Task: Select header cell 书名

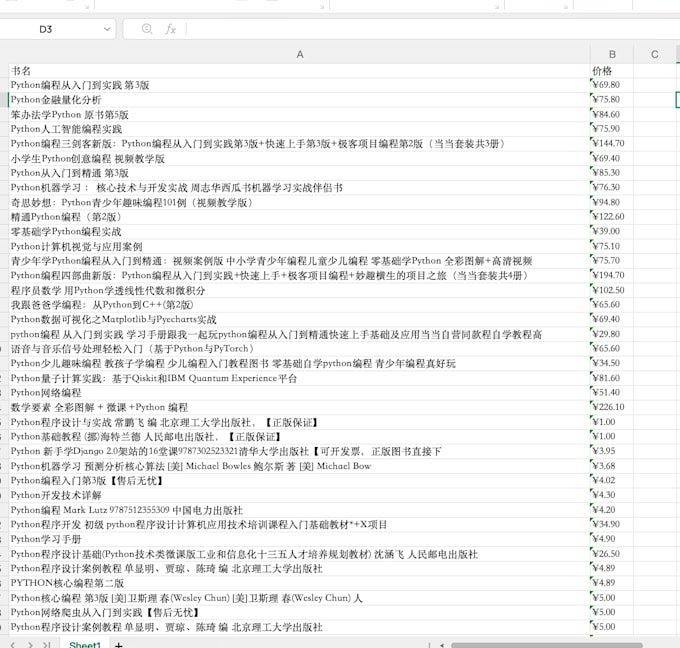Action: point(300,71)
